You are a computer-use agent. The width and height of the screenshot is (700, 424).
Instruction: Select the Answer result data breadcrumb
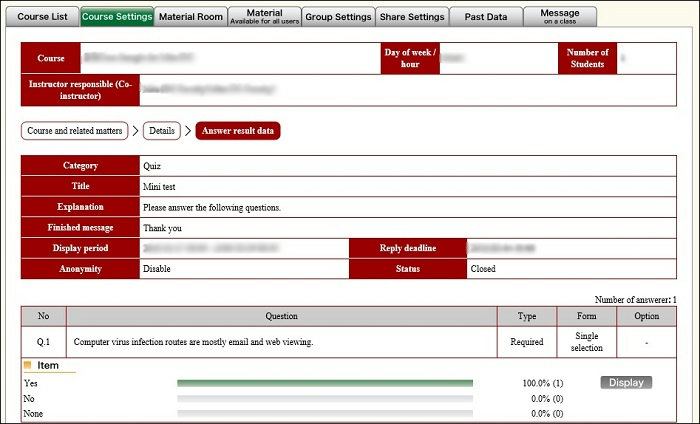point(238,131)
